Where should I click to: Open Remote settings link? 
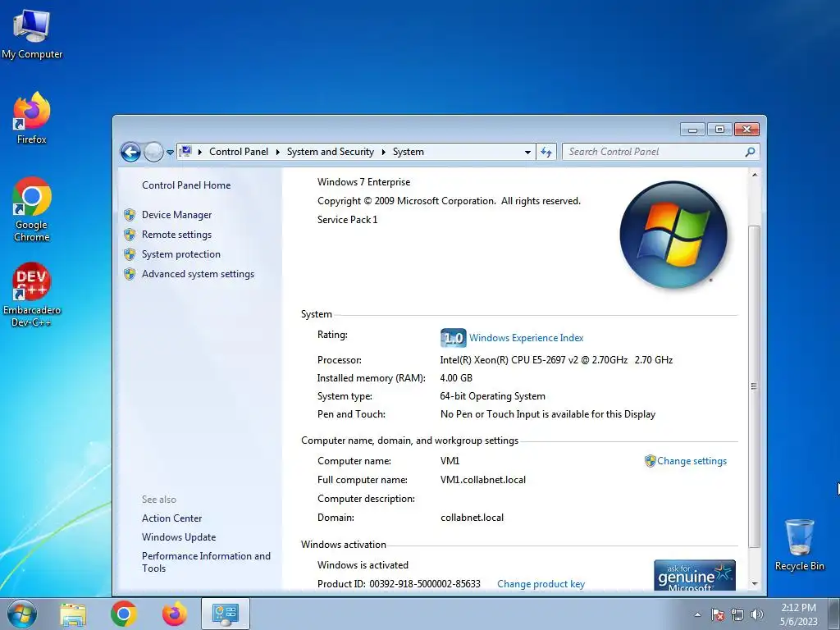(x=176, y=235)
